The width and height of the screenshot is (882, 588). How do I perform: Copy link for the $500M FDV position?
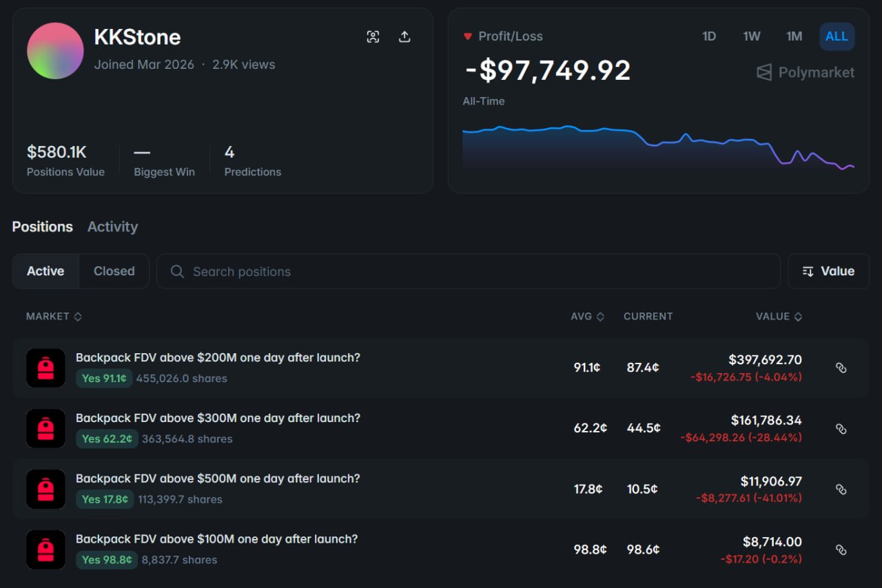pos(841,490)
